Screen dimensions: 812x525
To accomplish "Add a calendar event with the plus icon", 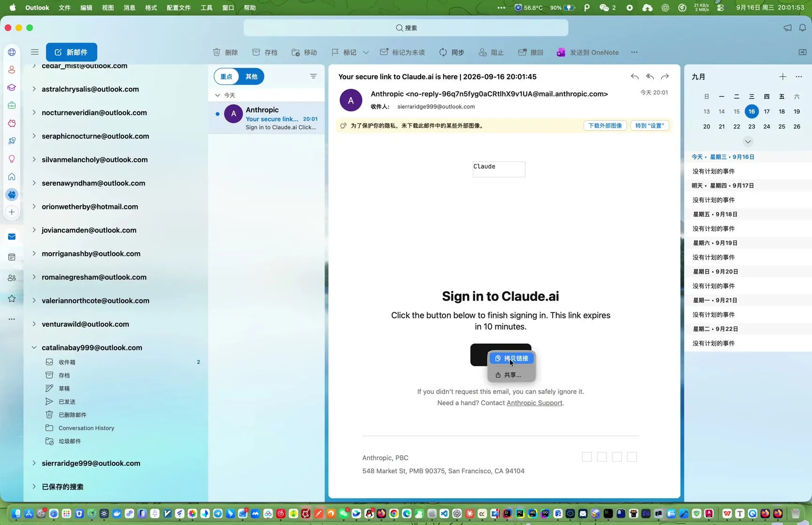I will 783,77.
